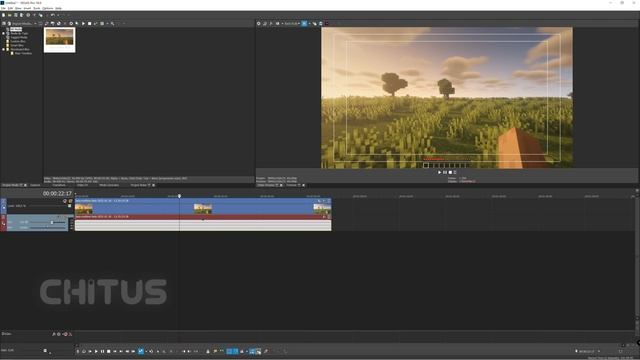Viewport: 640px width, 360px height.
Task: Switch to the Media Generator tab
Action: (109, 185)
